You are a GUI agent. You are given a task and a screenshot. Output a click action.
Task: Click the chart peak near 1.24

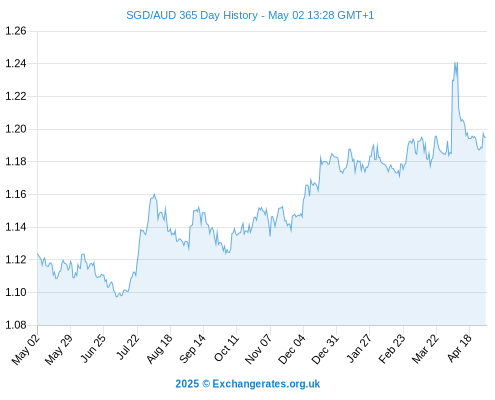(455, 63)
